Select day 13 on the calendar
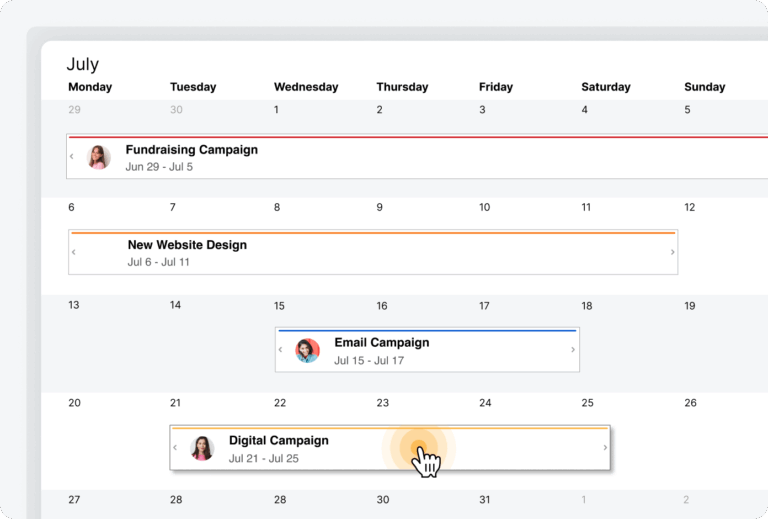The height and width of the screenshot is (519, 768). pyautogui.click(x=73, y=305)
